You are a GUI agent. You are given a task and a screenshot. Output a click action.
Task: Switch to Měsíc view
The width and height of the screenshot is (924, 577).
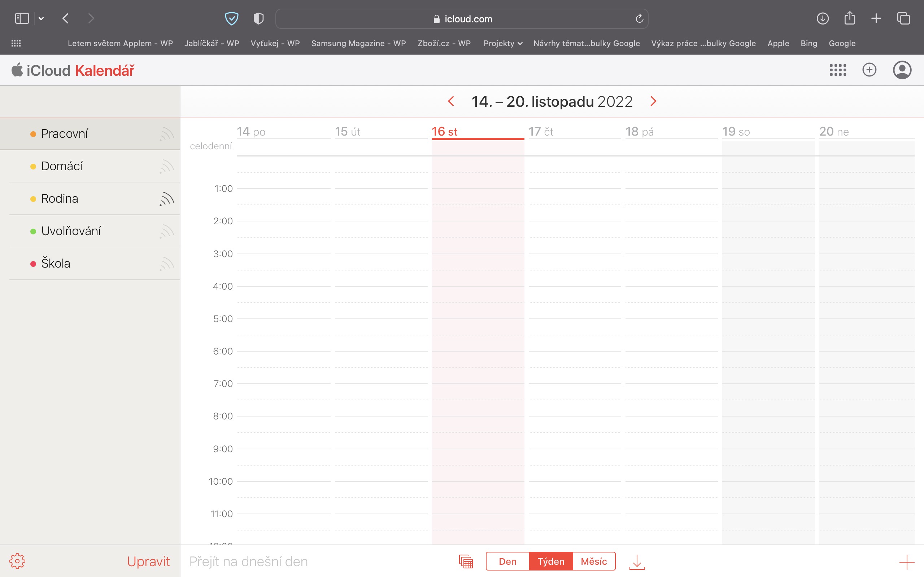pos(594,561)
